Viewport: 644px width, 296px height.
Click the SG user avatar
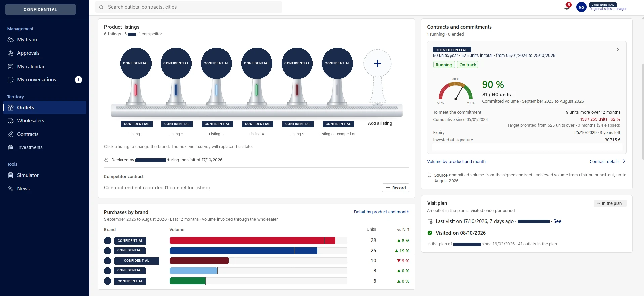(x=581, y=7)
